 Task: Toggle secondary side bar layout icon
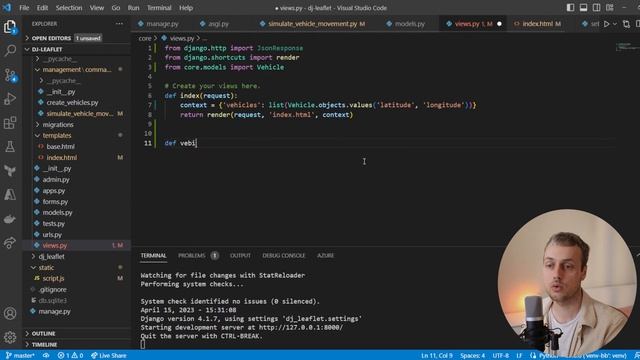(597, 8)
